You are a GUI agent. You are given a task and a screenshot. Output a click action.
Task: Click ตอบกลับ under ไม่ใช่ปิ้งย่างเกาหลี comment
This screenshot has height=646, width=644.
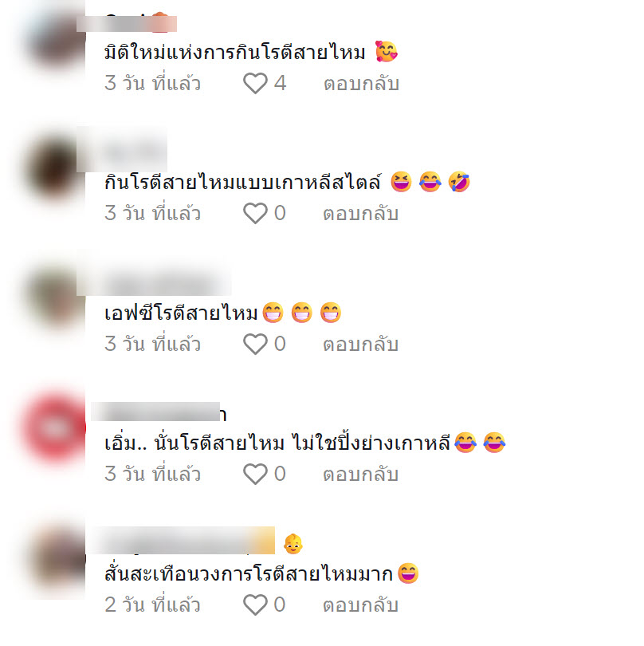coord(361,474)
